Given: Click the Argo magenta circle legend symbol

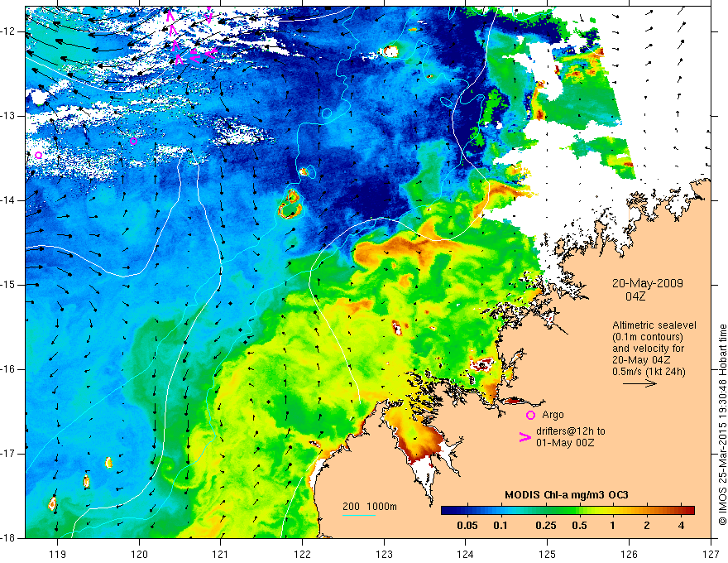Looking at the screenshot, I should click(530, 415).
